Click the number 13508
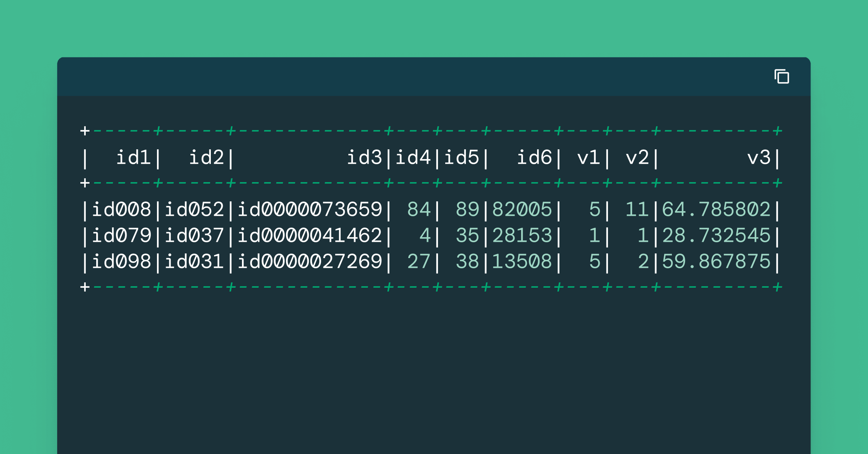 (522, 262)
